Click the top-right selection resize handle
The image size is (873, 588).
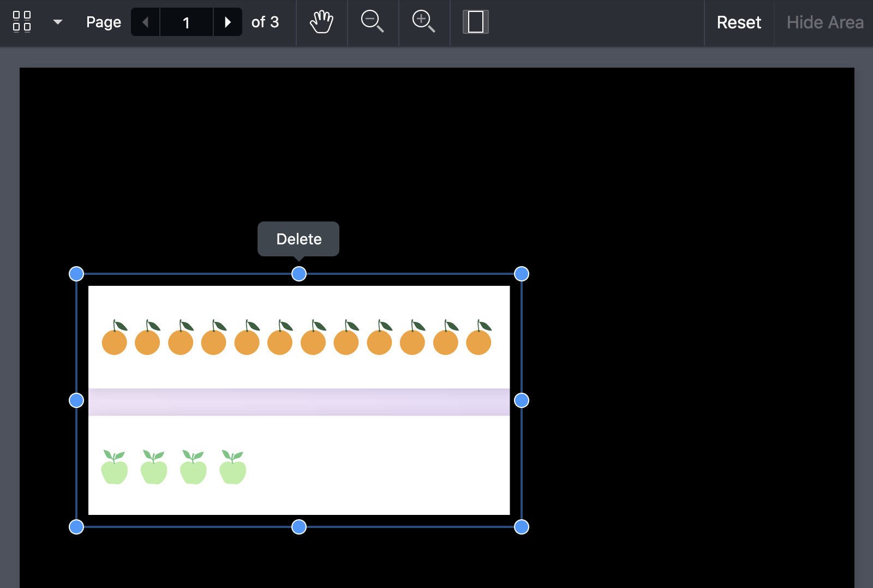[x=522, y=274]
